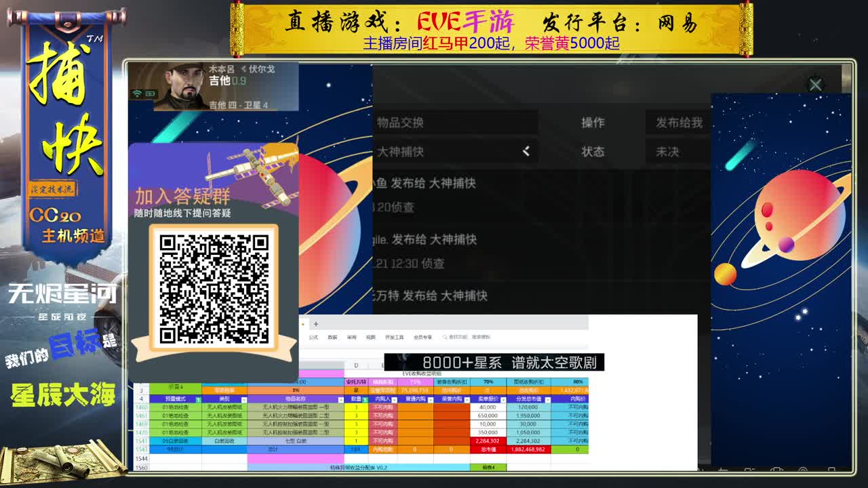Switch to the 数据 ribbon tab

point(332,337)
